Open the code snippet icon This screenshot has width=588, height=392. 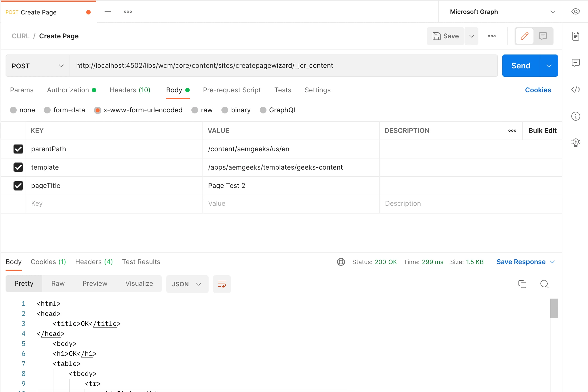click(x=575, y=90)
